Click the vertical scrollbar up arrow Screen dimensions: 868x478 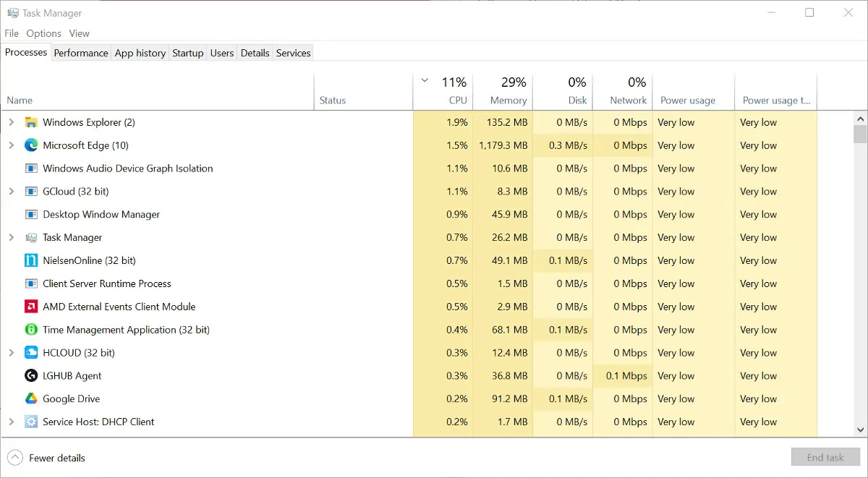tap(860, 118)
